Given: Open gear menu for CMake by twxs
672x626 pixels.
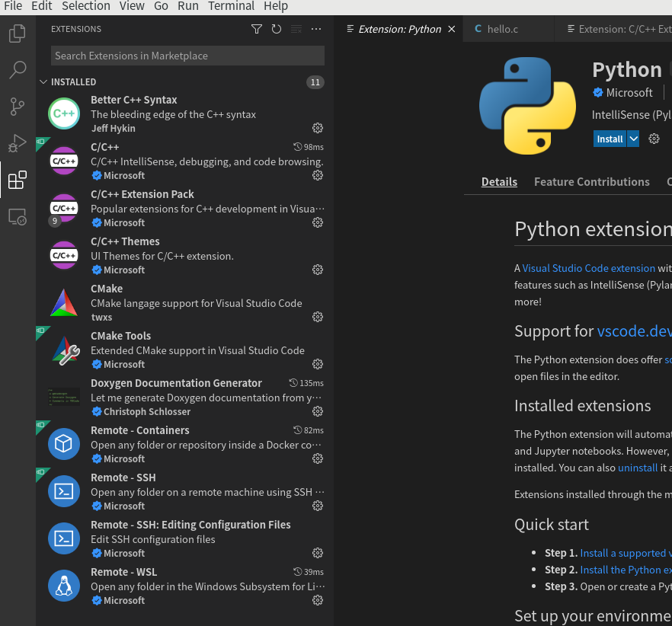Looking at the screenshot, I should click(318, 317).
